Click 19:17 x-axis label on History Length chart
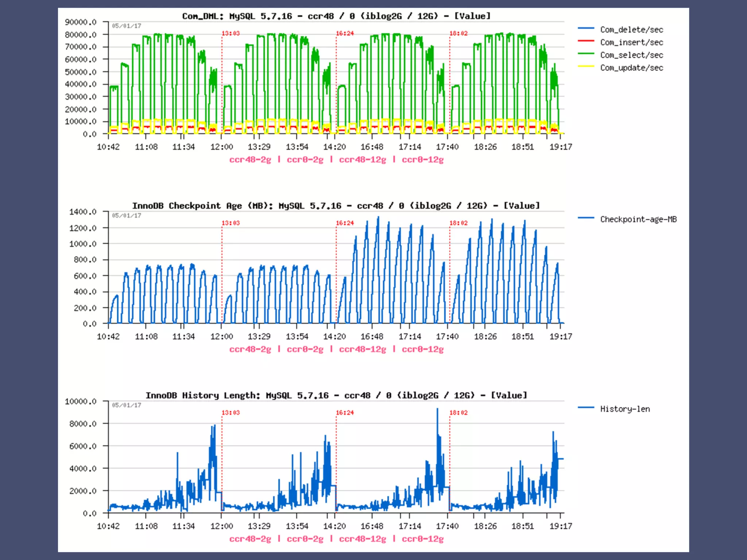Viewport: 747px width, 560px height. coord(561,526)
